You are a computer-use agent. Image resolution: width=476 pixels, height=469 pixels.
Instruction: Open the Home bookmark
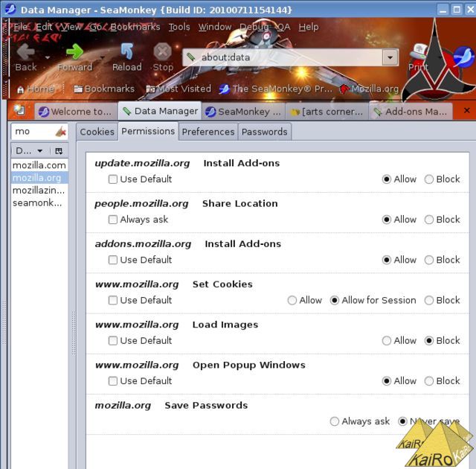tap(36, 89)
